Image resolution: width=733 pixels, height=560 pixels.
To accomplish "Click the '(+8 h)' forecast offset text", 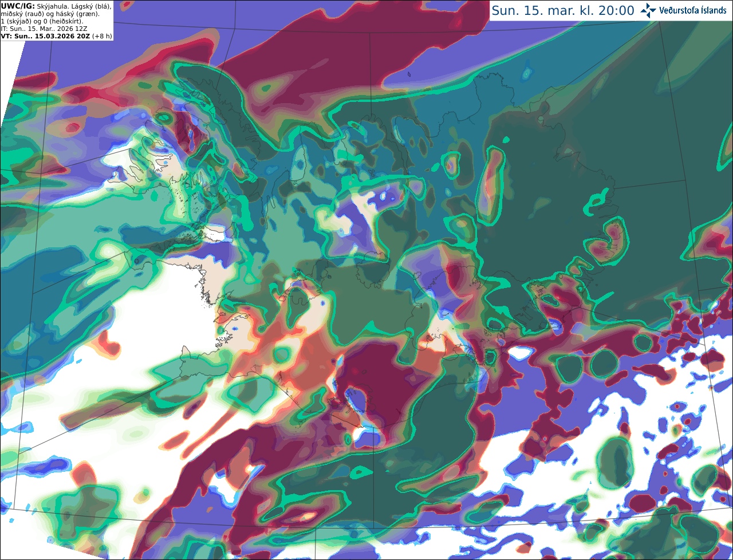I will pos(102,36).
